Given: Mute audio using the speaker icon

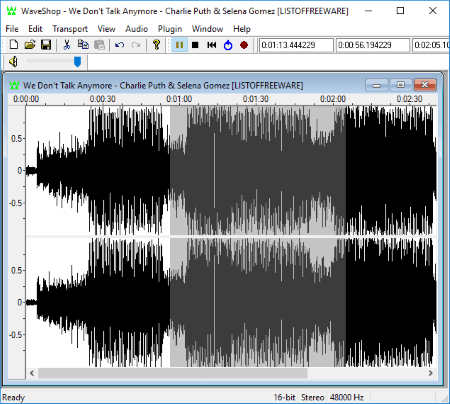Looking at the screenshot, I should click(x=13, y=62).
